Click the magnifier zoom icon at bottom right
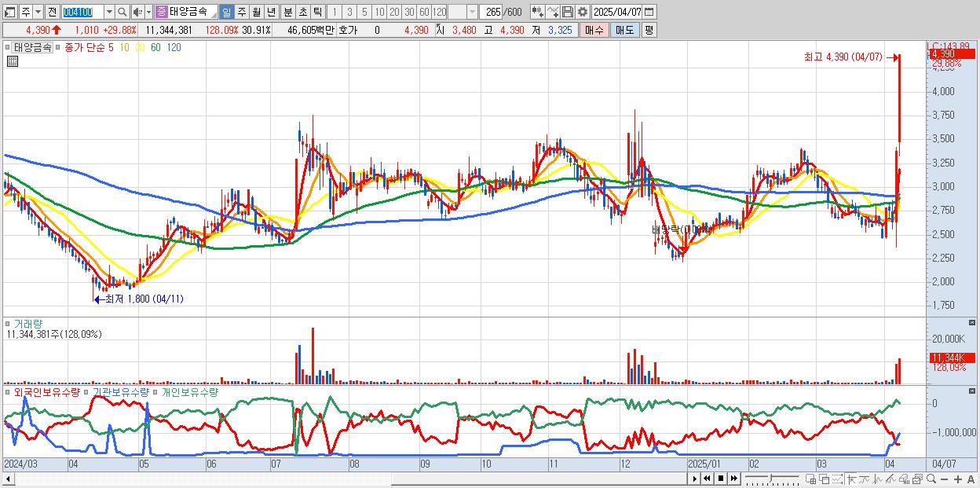 (931, 479)
